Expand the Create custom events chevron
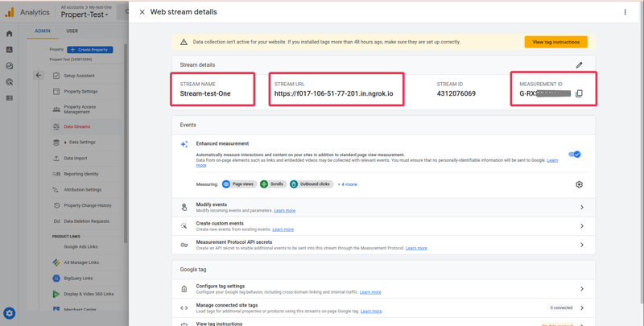Screen dimensions: 644x326 tap(582, 226)
